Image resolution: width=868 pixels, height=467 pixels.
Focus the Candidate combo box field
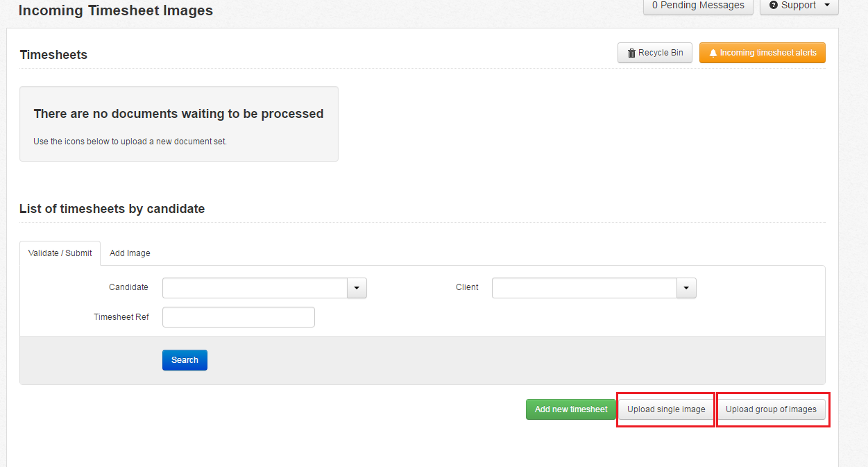tap(255, 288)
